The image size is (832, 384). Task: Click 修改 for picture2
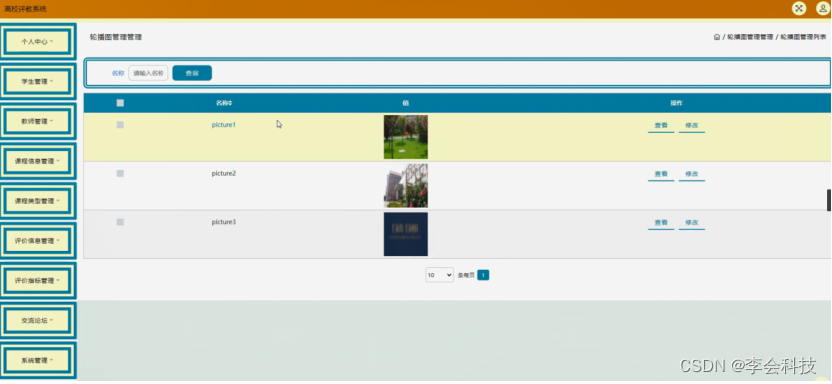691,174
